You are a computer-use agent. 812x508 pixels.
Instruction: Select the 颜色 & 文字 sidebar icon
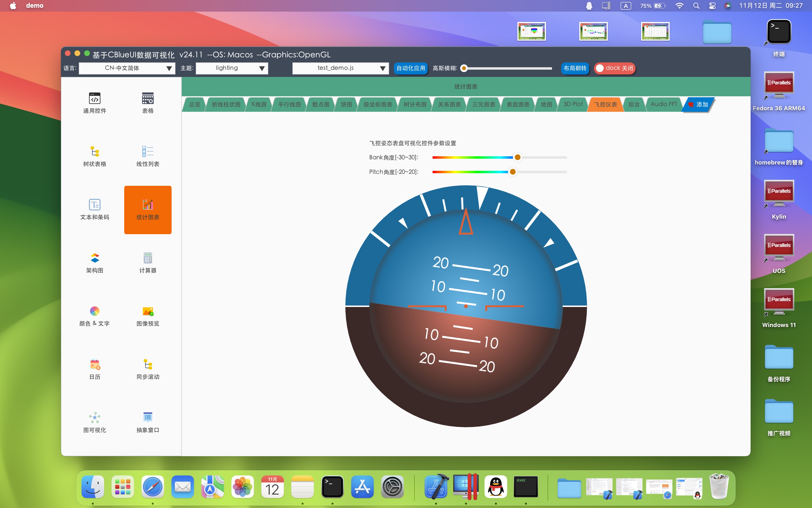pos(95,316)
